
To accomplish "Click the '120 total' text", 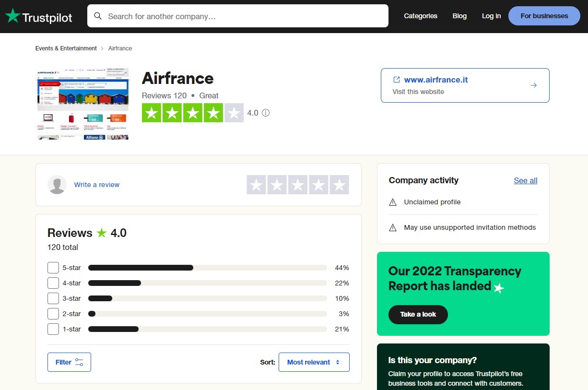I will tap(63, 248).
